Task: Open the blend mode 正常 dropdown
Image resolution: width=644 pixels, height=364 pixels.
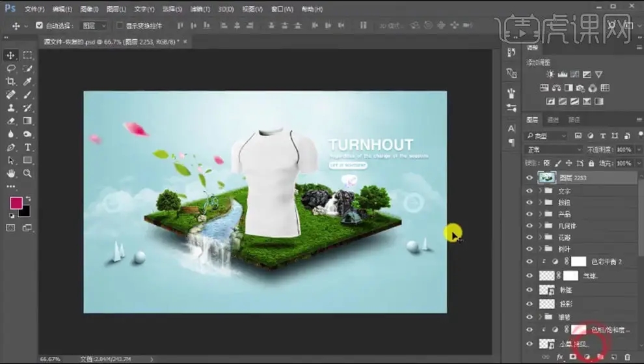Action: click(x=554, y=150)
